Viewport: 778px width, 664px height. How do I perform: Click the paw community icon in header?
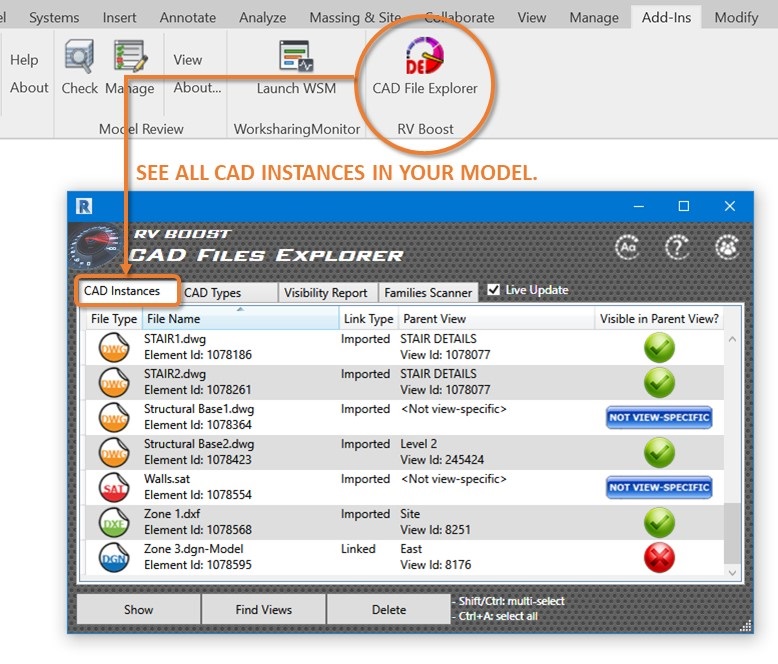tap(727, 247)
